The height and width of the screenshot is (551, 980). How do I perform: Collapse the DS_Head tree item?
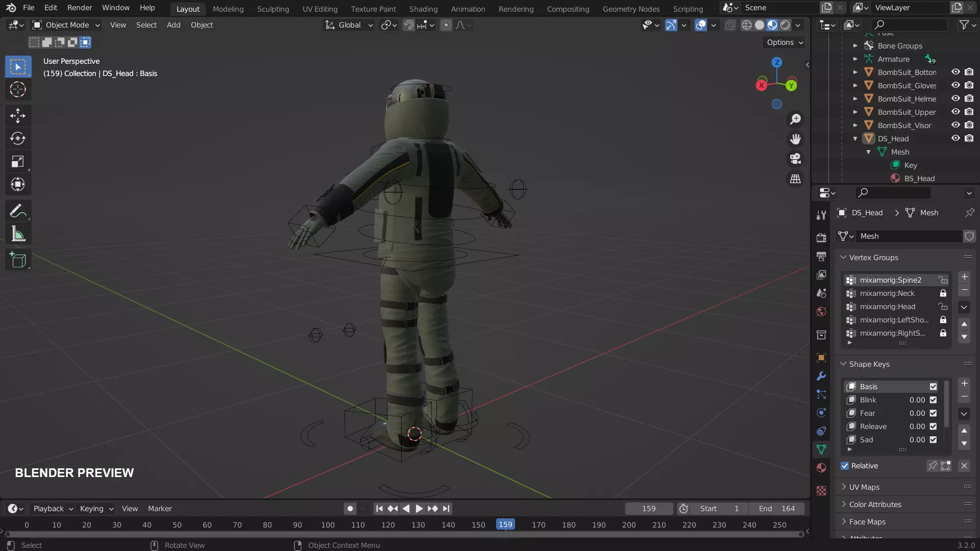(855, 139)
